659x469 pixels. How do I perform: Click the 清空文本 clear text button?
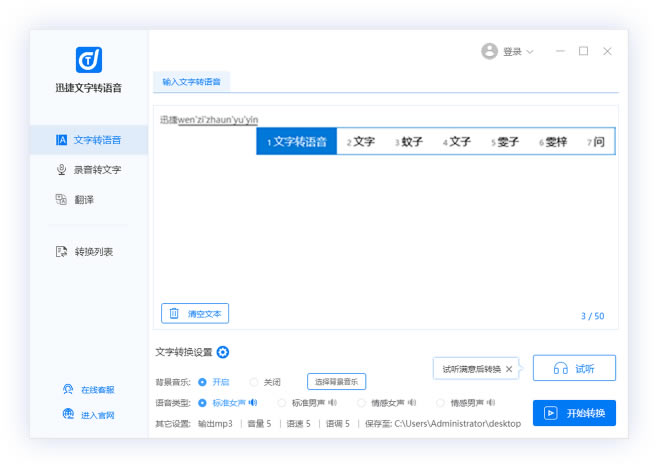tap(195, 314)
